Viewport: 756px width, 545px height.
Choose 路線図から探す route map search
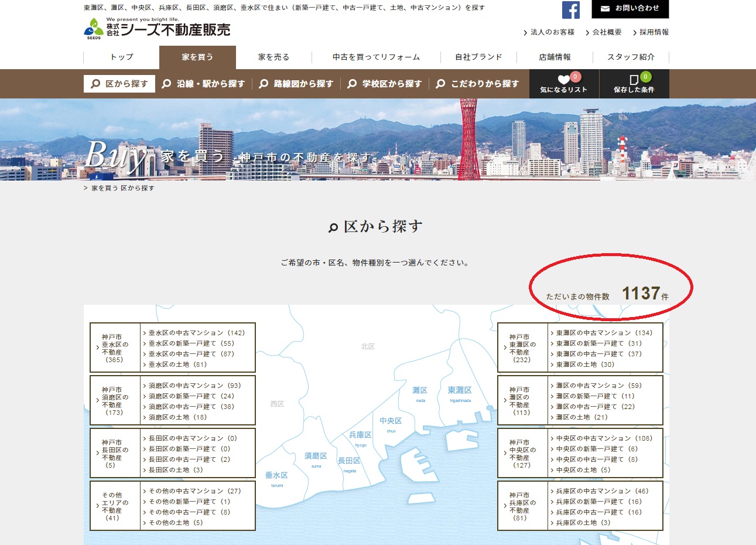click(296, 84)
